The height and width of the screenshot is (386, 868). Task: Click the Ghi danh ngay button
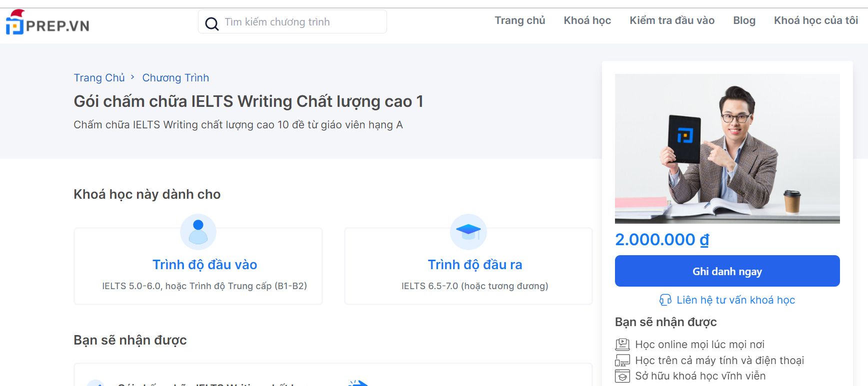point(727,271)
